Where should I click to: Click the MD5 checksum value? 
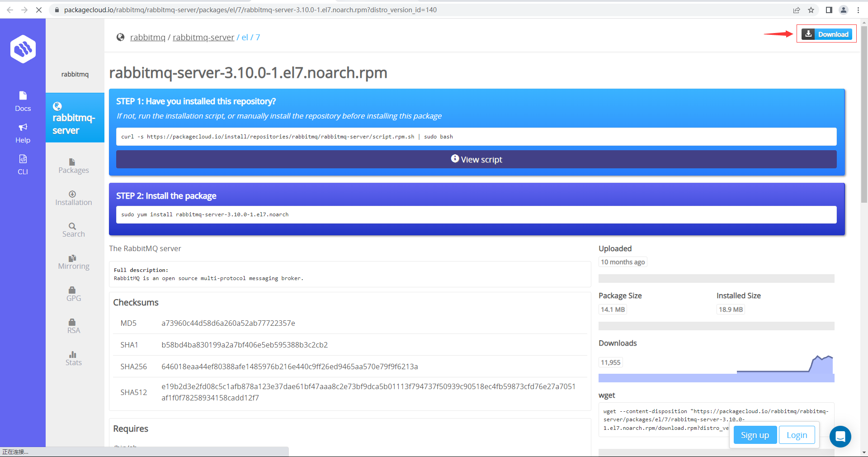pos(228,323)
